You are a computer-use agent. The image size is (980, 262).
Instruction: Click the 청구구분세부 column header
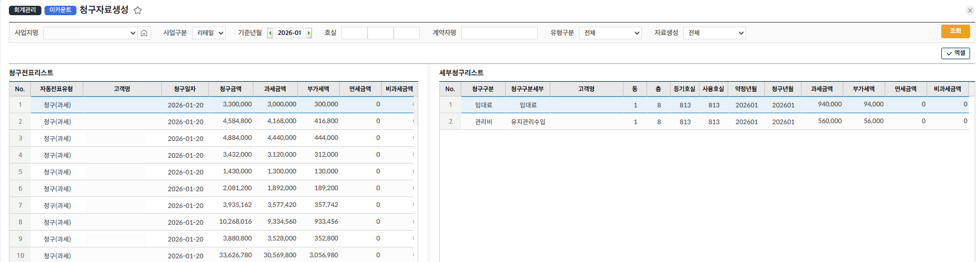tap(527, 89)
